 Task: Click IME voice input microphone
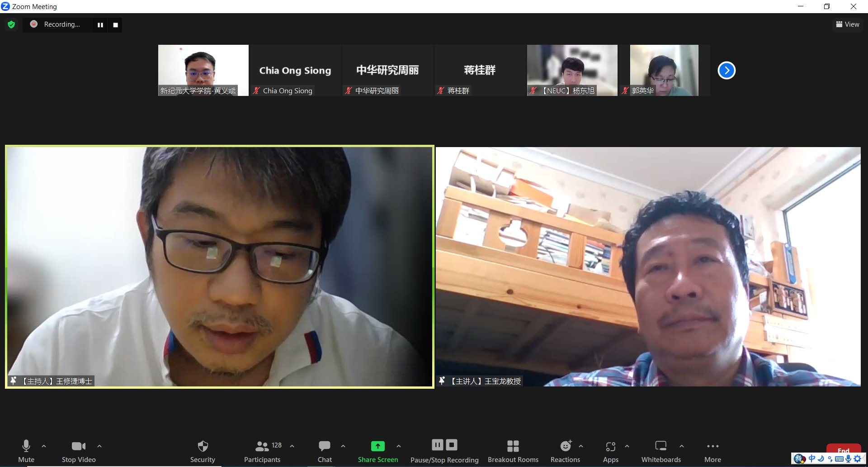click(x=848, y=459)
